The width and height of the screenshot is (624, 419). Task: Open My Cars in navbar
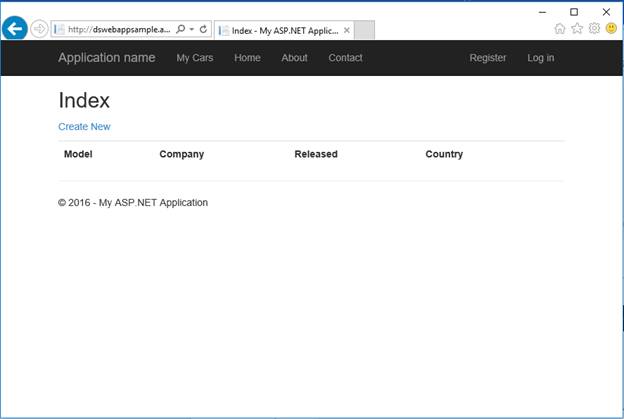(x=195, y=58)
